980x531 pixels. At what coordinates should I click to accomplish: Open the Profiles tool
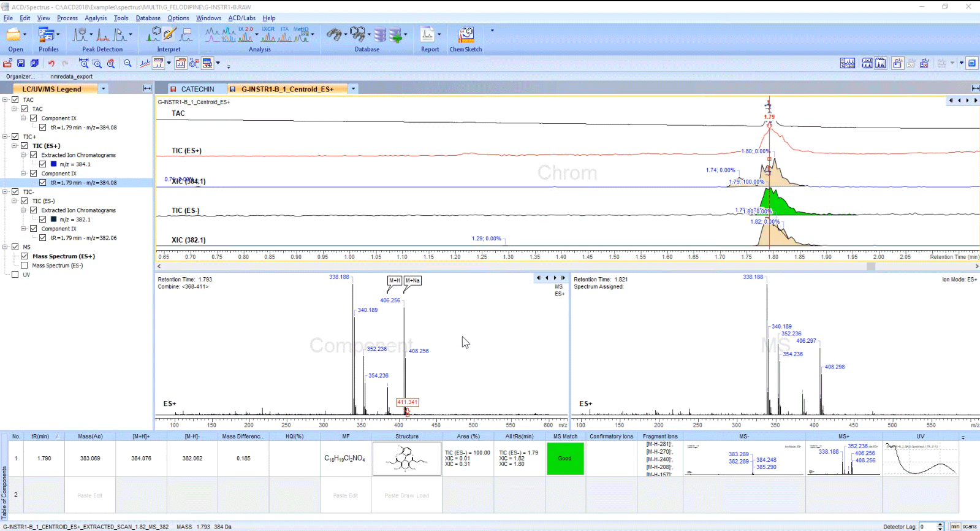point(46,35)
